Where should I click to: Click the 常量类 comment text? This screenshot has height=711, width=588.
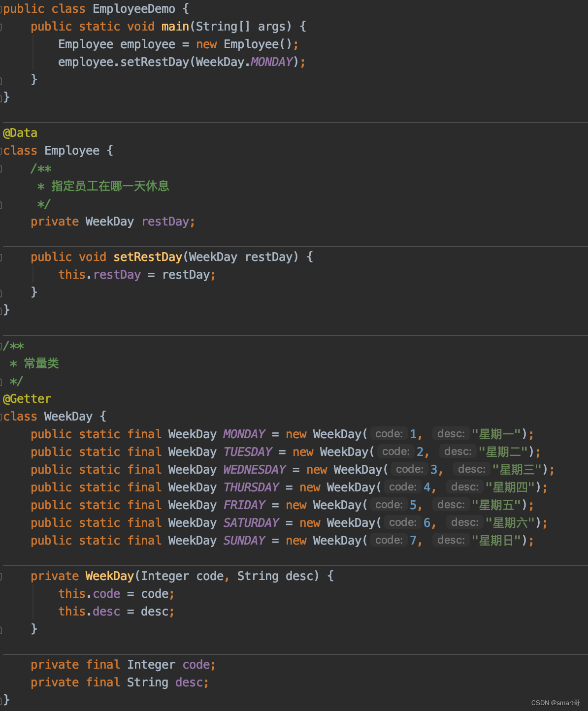click(41, 363)
